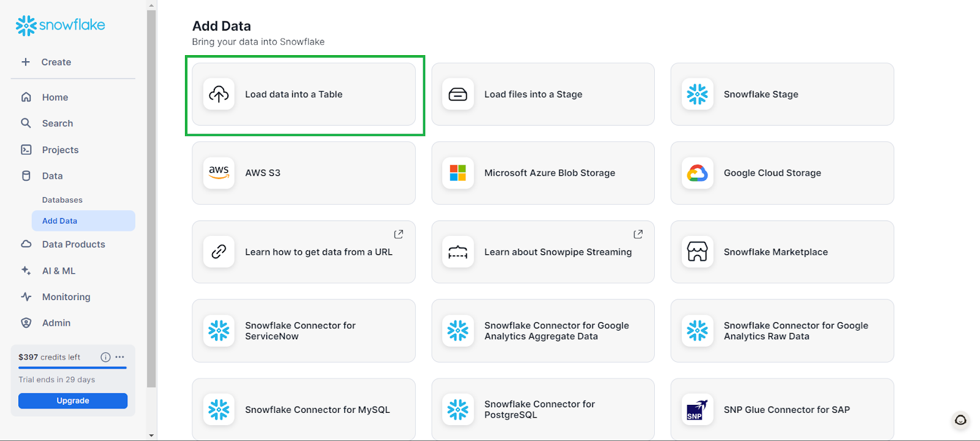Click the trial credits progress bar
The height and width of the screenshot is (441, 980).
pos(73,367)
